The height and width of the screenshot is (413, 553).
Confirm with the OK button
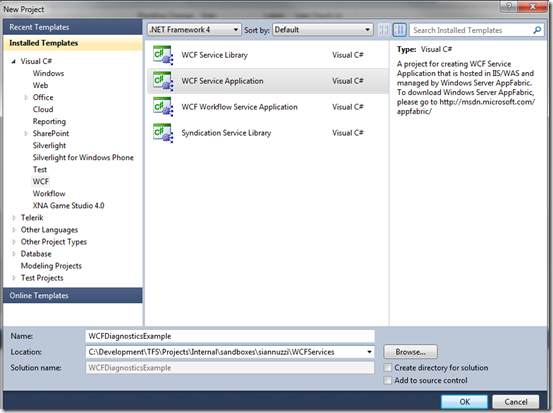click(464, 402)
